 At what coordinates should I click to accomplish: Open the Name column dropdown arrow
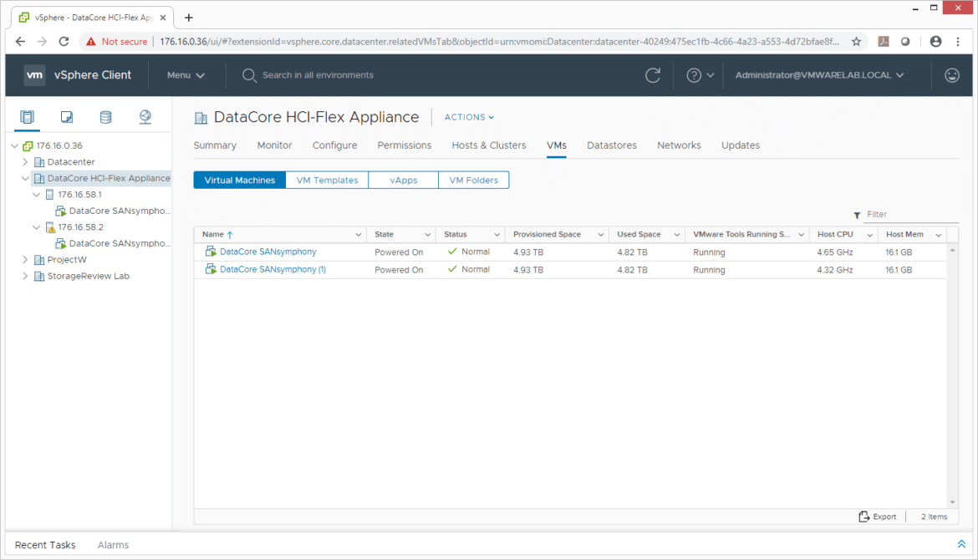click(358, 235)
